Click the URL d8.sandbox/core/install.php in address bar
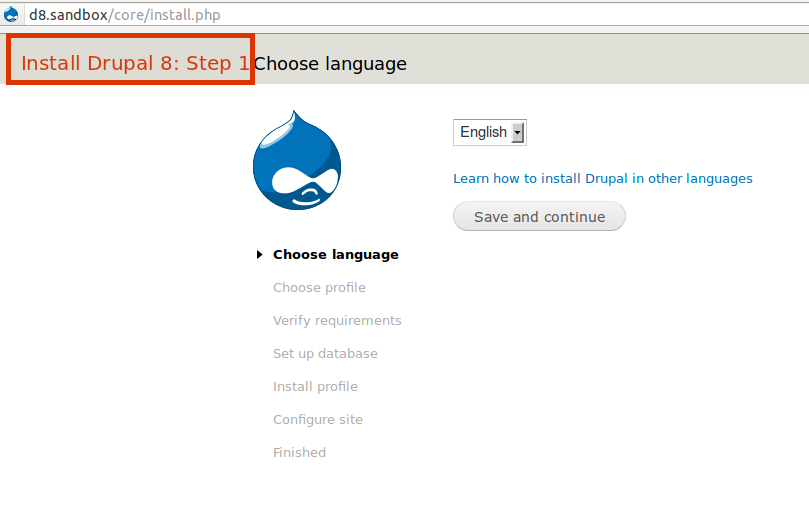This screenshot has height=524, width=809. (x=124, y=15)
